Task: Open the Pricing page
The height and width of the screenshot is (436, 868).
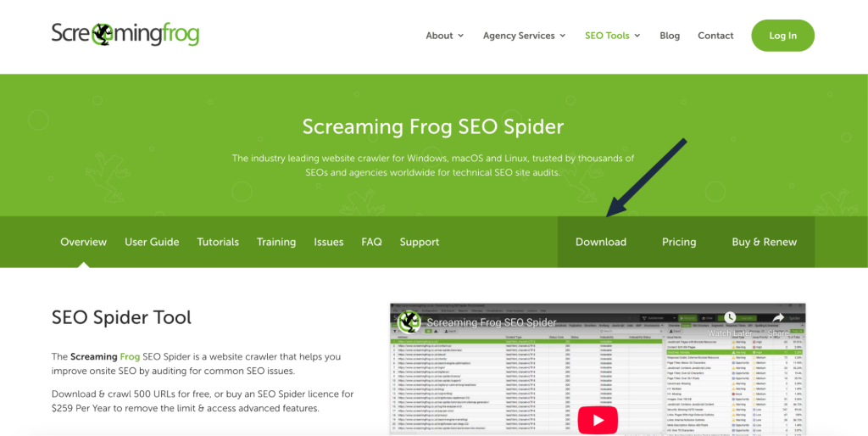Action: 679,242
